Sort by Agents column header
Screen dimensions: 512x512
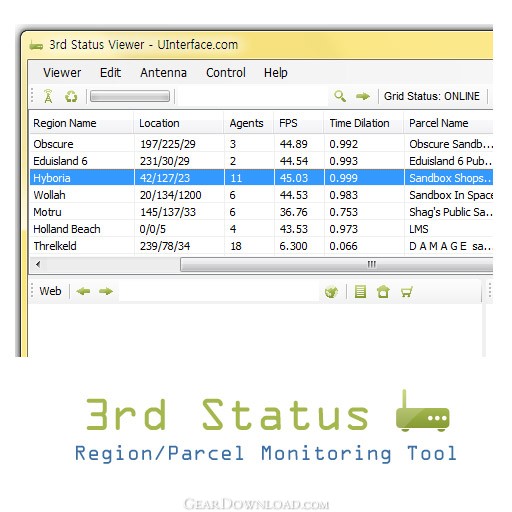[249, 123]
